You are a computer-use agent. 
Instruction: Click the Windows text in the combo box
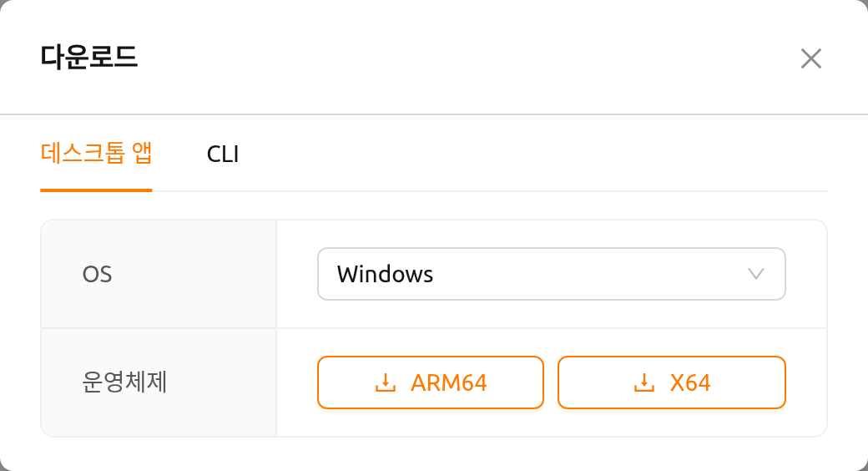click(x=386, y=274)
